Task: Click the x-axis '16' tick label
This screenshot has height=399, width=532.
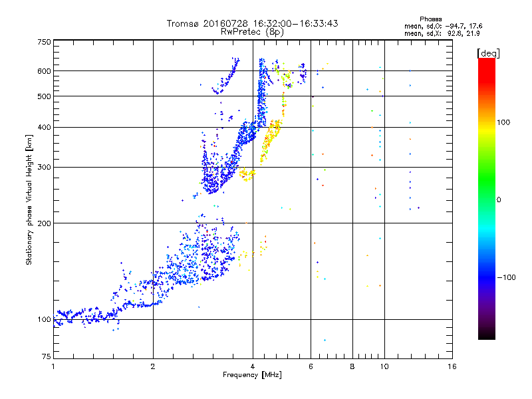Action: point(452,366)
